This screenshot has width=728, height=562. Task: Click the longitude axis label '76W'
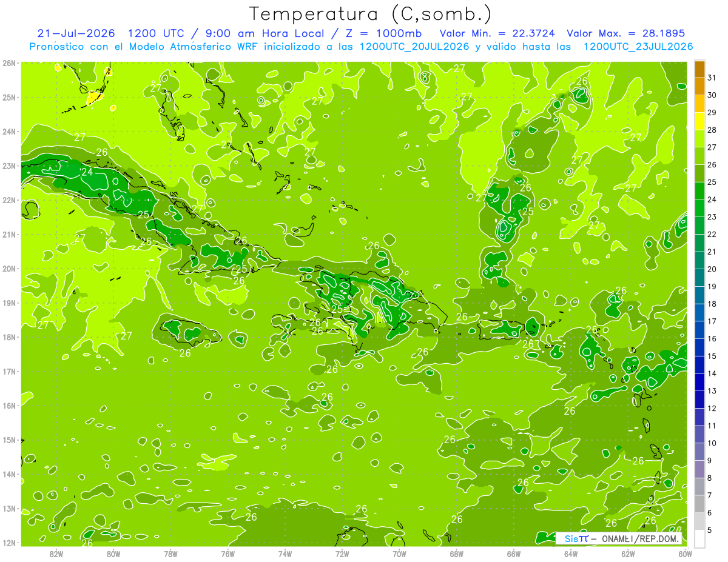pyautogui.click(x=227, y=554)
